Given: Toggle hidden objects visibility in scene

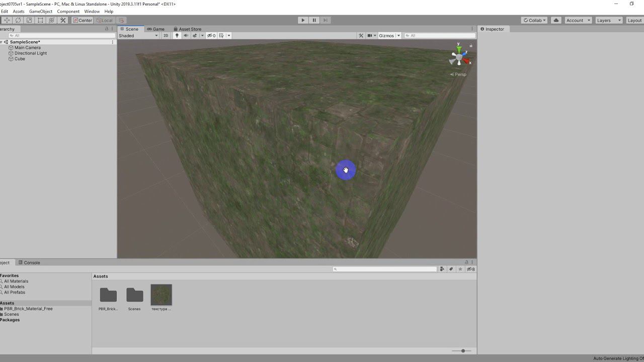Looking at the screenshot, I should pos(211,36).
